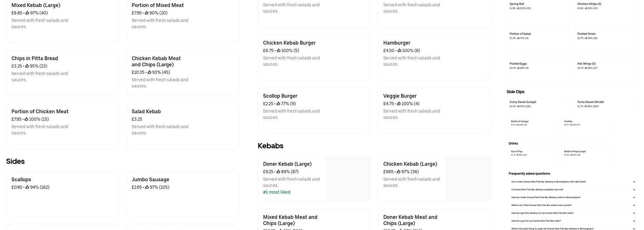Image resolution: width=644 pixels, height=230 pixels.
Task: Click the Hamburger item's thumbs-up icon
Action: (x=399, y=51)
